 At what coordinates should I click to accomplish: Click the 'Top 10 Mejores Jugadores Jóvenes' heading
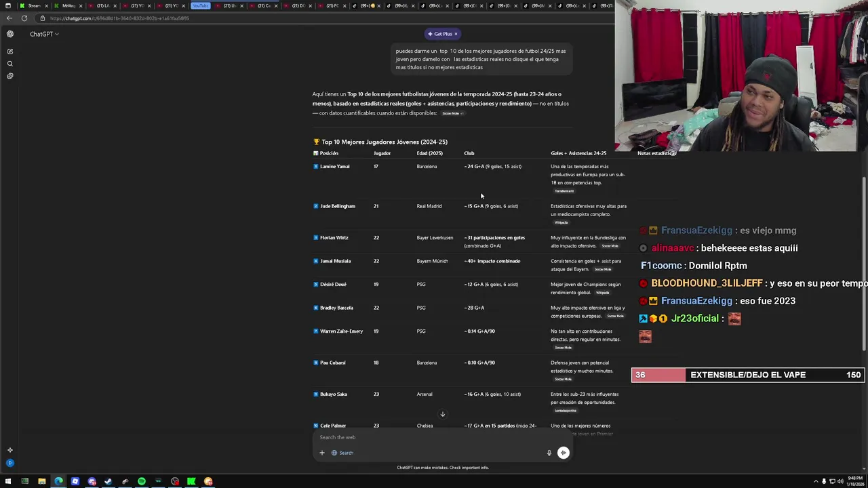tap(384, 142)
